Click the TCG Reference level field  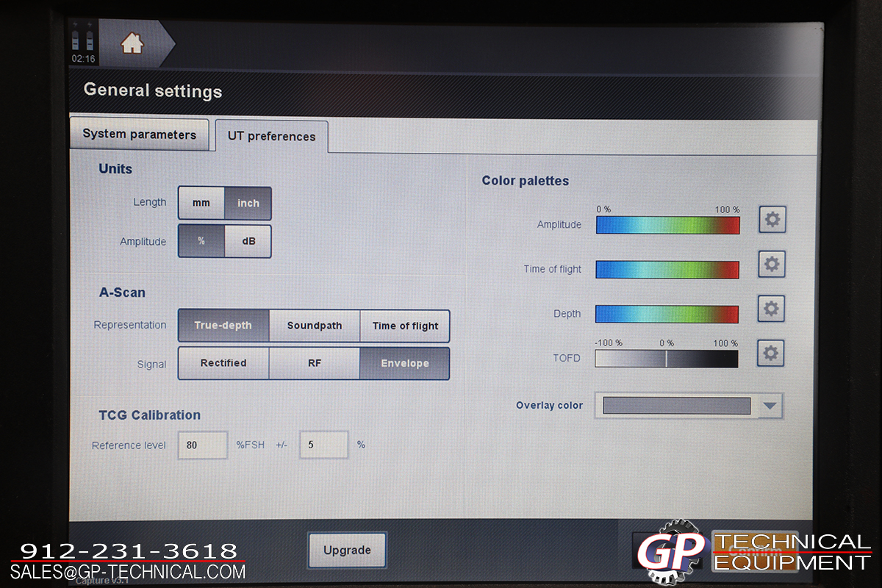point(202,445)
